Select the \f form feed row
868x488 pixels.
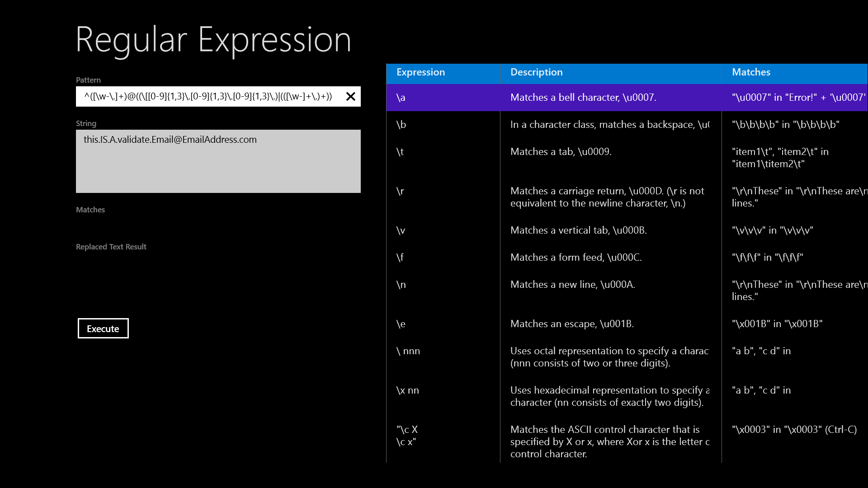583,257
